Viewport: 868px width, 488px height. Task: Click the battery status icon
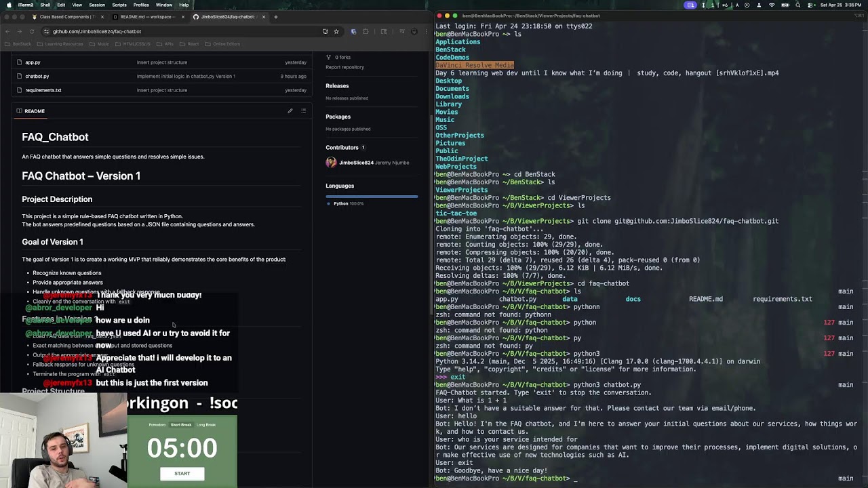pyautogui.click(x=785, y=5)
